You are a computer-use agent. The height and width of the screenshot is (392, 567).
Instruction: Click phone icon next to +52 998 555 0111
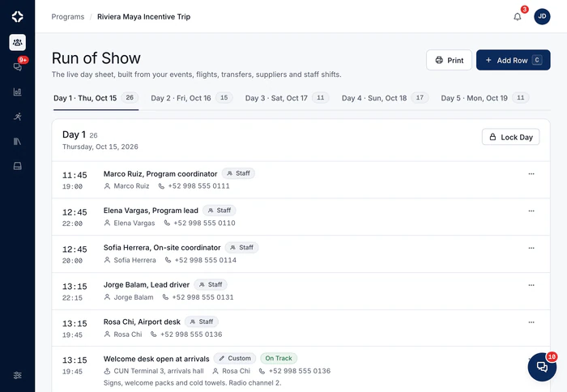[x=161, y=186]
